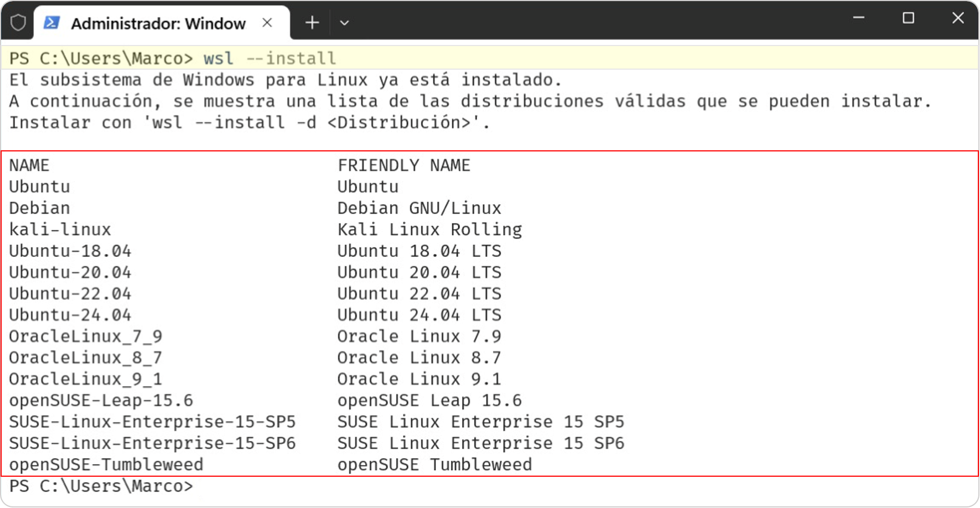The height and width of the screenshot is (508, 980).
Task: Click the 'Debian GNU/Linux' friendly name
Action: pyautogui.click(x=419, y=208)
